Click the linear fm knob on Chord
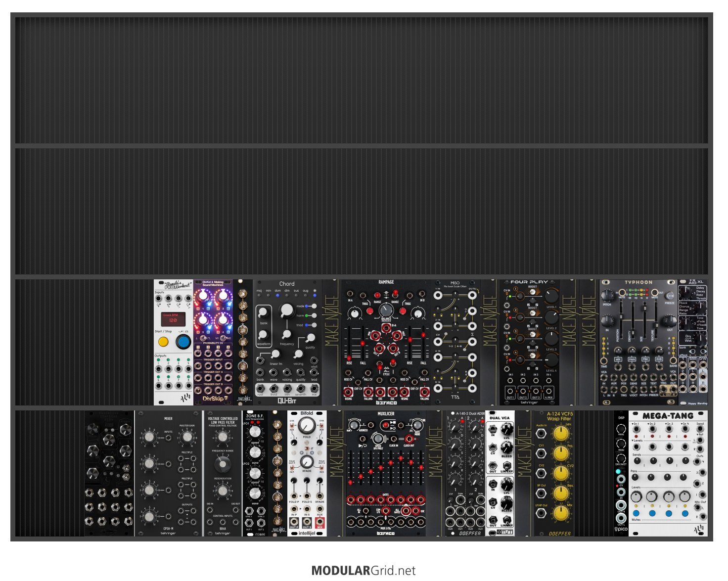 click(275, 354)
